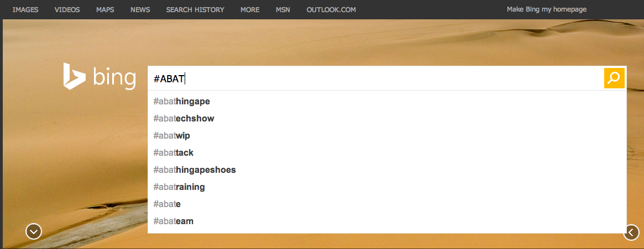Click the Bing logo
The image size is (644, 249).
click(100, 76)
